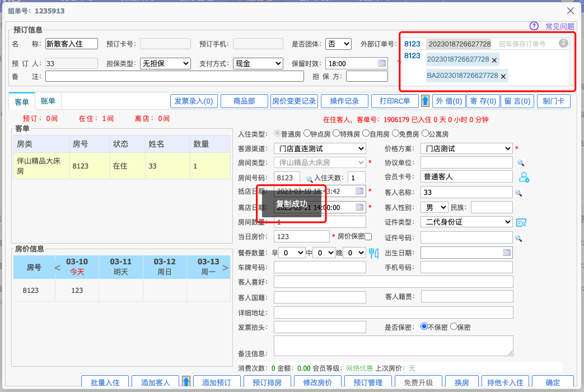Click the 批量入住 button
The height and width of the screenshot is (392, 584).
pos(105,381)
